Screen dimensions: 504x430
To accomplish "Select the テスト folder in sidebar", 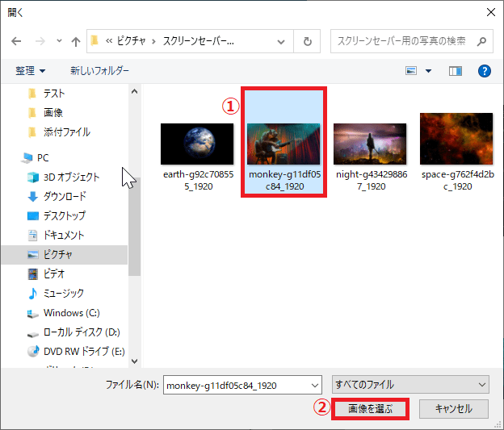I will pyautogui.click(x=54, y=94).
